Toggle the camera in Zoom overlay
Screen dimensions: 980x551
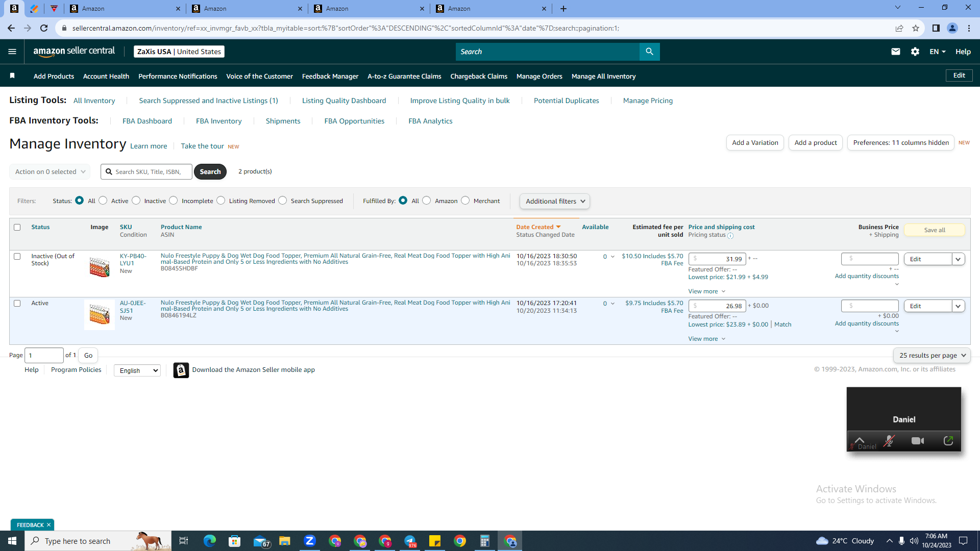point(918,441)
